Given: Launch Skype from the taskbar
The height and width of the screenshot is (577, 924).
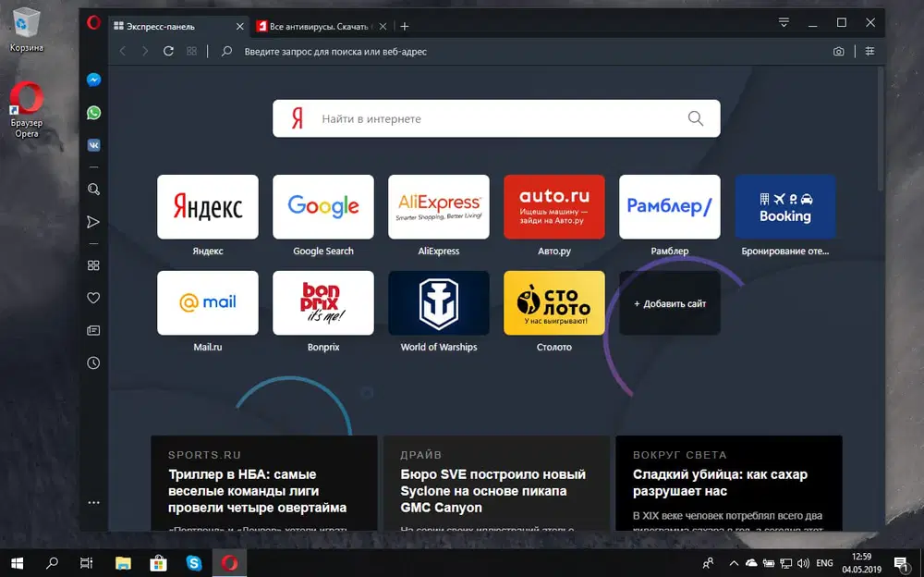Looking at the screenshot, I should [193, 562].
